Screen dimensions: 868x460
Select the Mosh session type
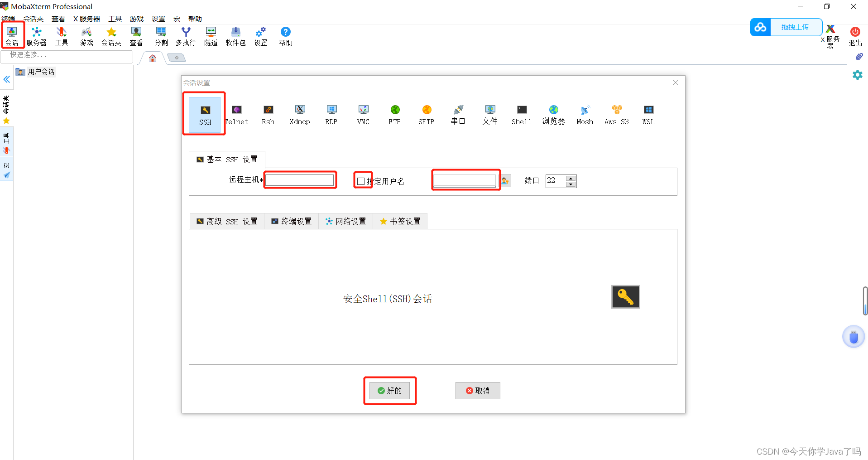[x=585, y=115]
